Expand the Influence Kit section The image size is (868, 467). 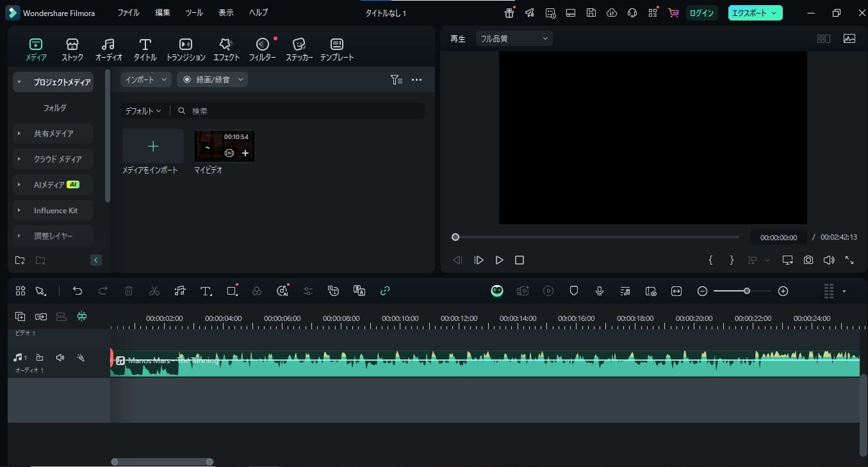(19, 210)
